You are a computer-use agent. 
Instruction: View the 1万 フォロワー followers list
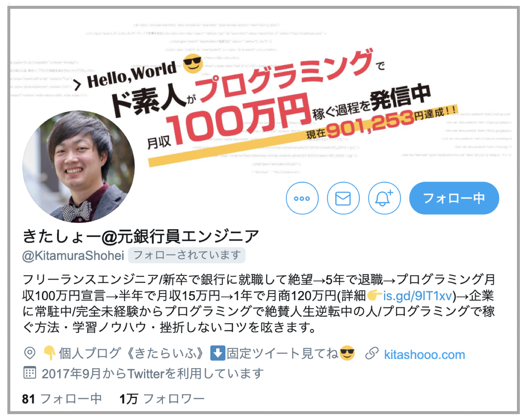click(162, 399)
